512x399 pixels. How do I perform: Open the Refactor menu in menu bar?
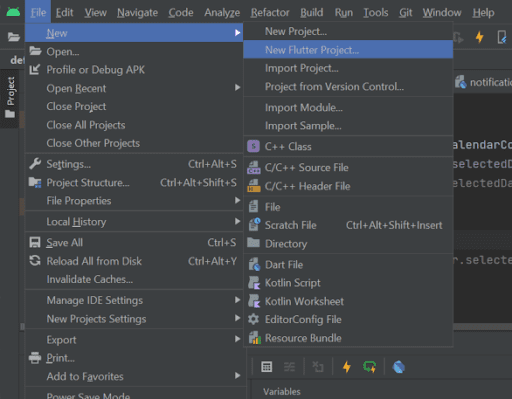coord(270,13)
